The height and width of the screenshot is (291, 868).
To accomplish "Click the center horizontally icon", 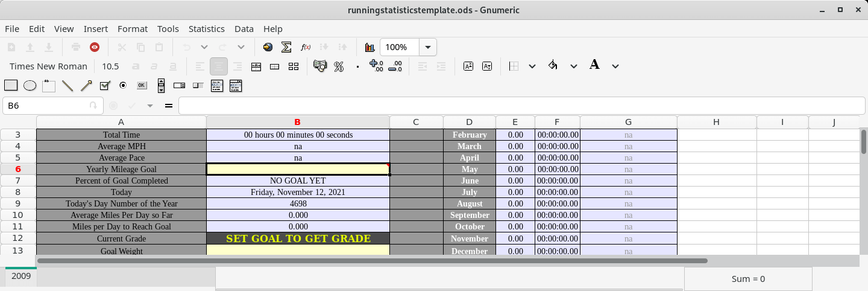I will pyautogui.click(x=219, y=66).
